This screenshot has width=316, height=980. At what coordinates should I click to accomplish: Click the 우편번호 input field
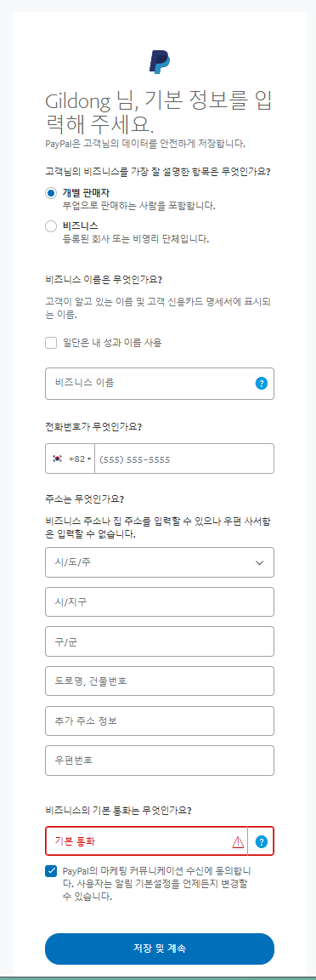coord(160,761)
